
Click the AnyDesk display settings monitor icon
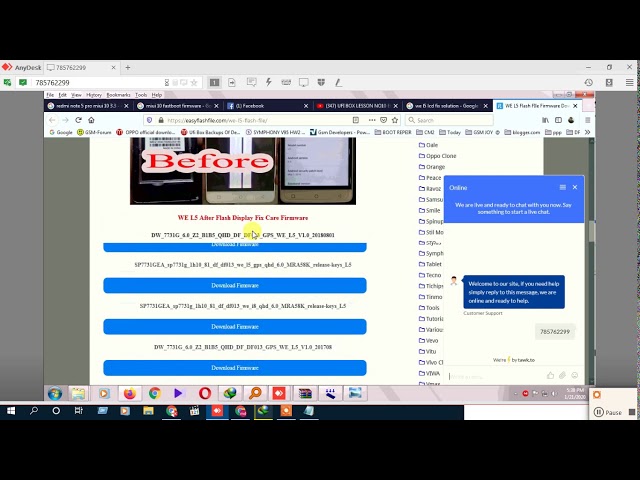304,82
